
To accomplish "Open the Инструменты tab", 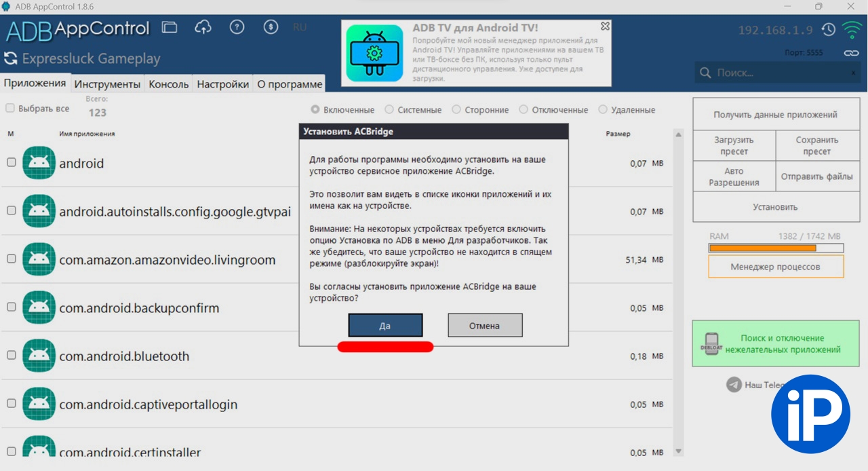I will pos(107,84).
